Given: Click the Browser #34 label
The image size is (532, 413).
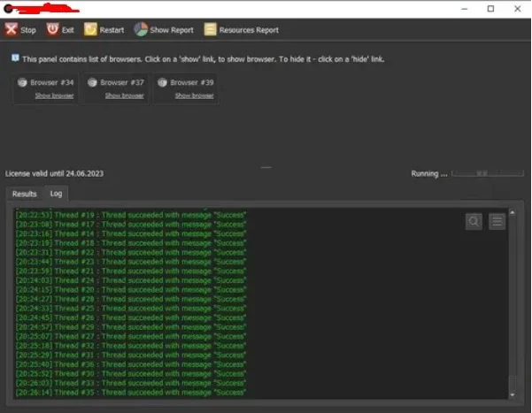Looking at the screenshot, I should click(x=52, y=82).
